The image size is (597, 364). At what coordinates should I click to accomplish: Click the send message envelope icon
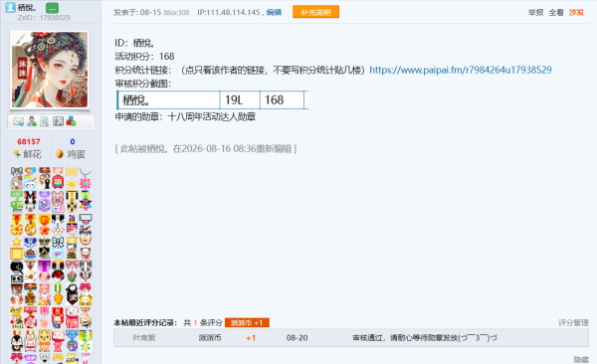18,121
